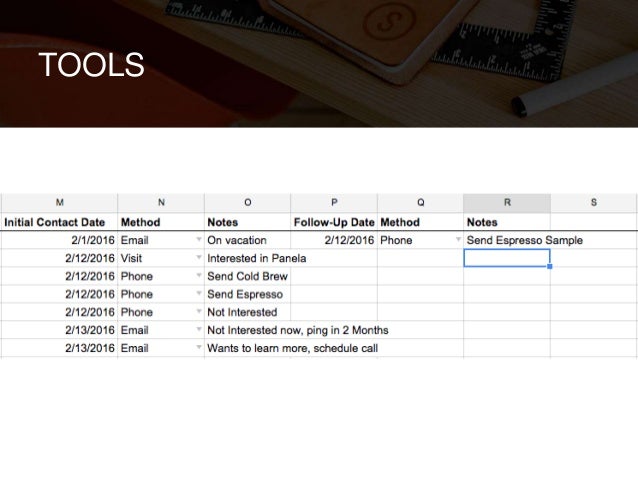Open Method dropdown in the Send Cold Brew row
The image size is (638, 479).
pyautogui.click(x=199, y=275)
